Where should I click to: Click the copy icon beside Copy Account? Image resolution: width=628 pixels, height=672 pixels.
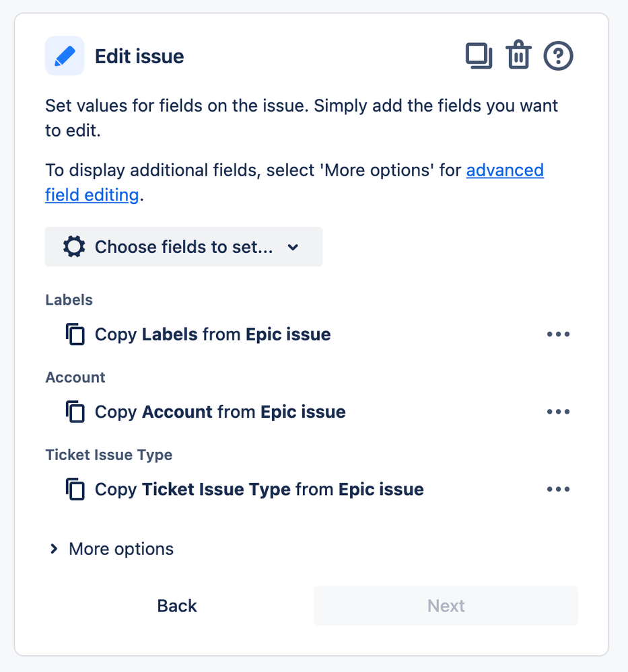(x=75, y=412)
